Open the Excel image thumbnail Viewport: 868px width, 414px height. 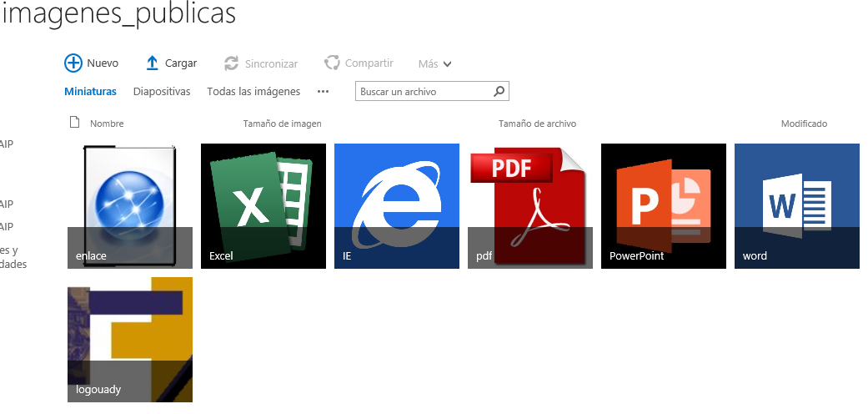click(263, 205)
